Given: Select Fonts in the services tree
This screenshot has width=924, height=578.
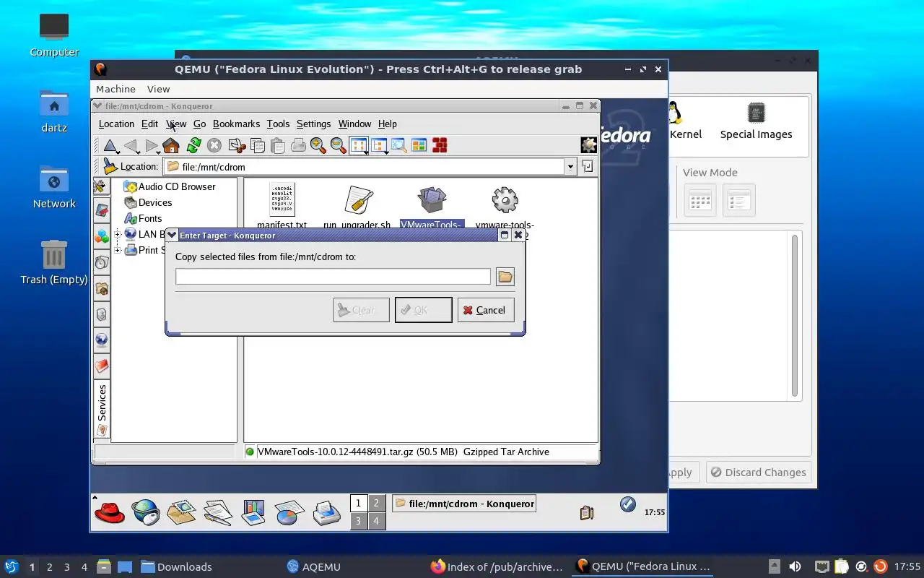Looking at the screenshot, I should point(143,218).
